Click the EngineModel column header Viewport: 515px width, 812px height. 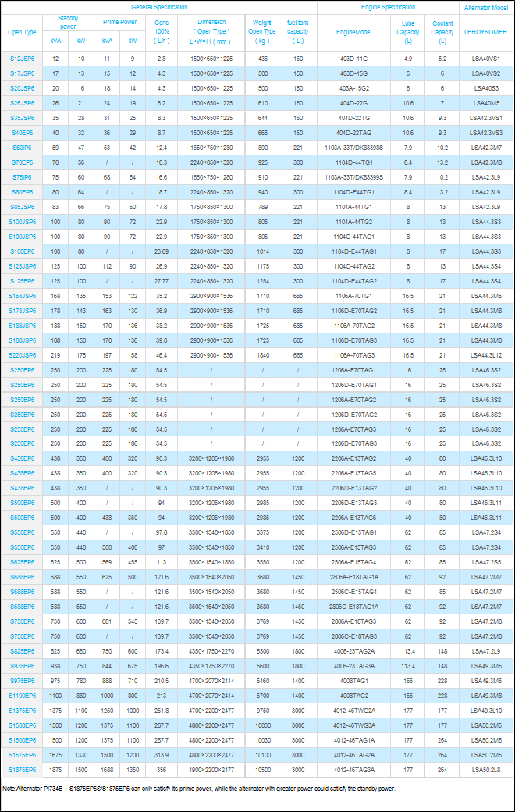[353, 33]
